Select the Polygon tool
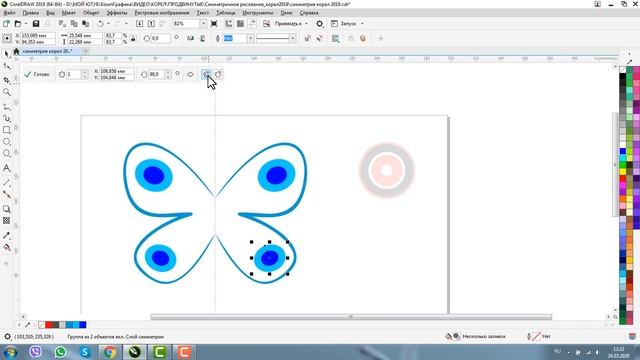This screenshot has width=640, height=360. [7, 153]
